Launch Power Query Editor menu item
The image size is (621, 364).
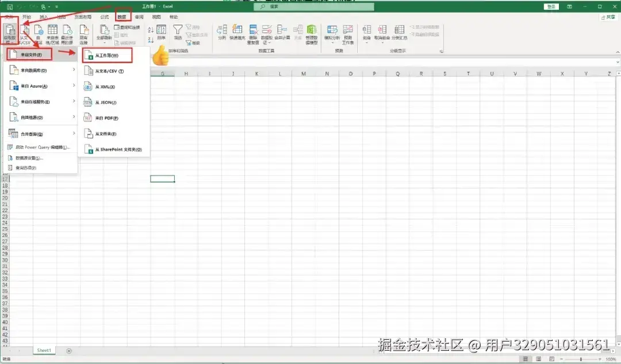[x=41, y=147]
